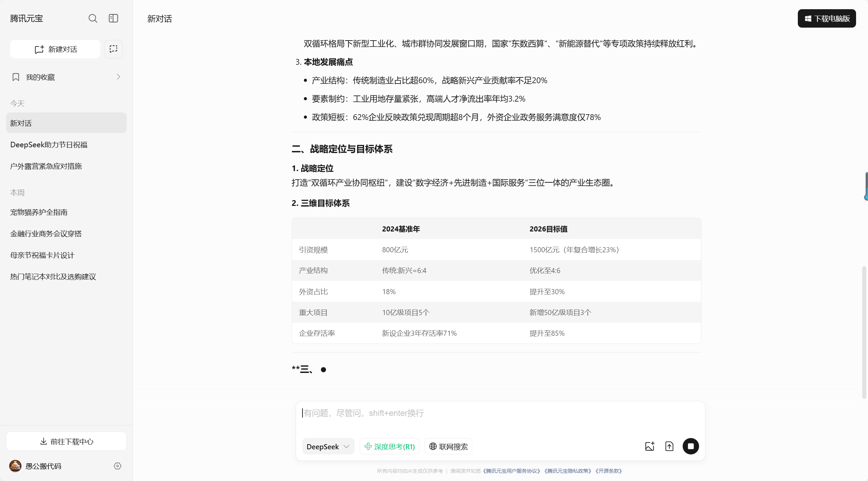This screenshot has width=868, height=481.
Task: Click the search icon in sidebar
Action: click(x=93, y=18)
